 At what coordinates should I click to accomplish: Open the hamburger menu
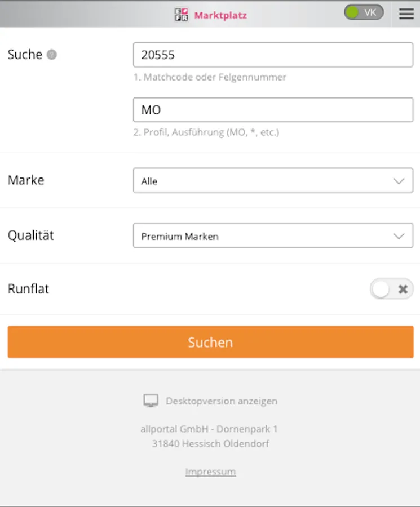[406, 14]
